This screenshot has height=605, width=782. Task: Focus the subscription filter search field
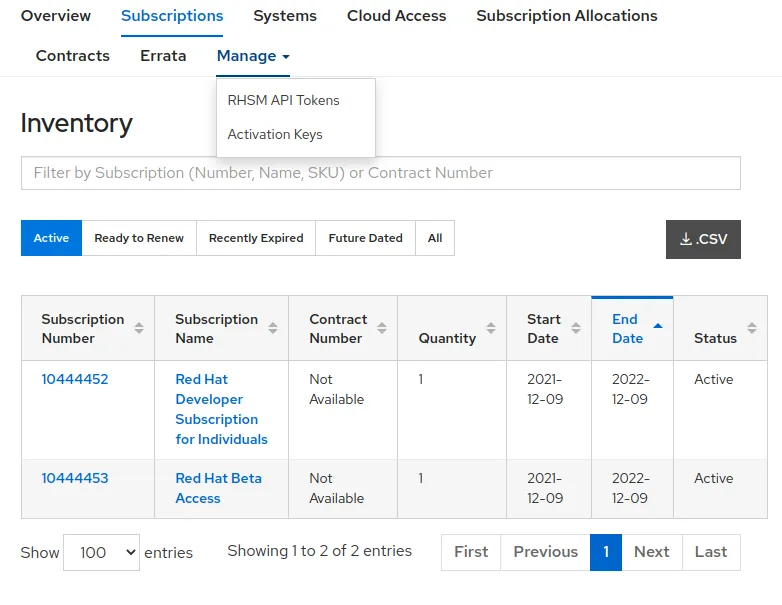381,173
